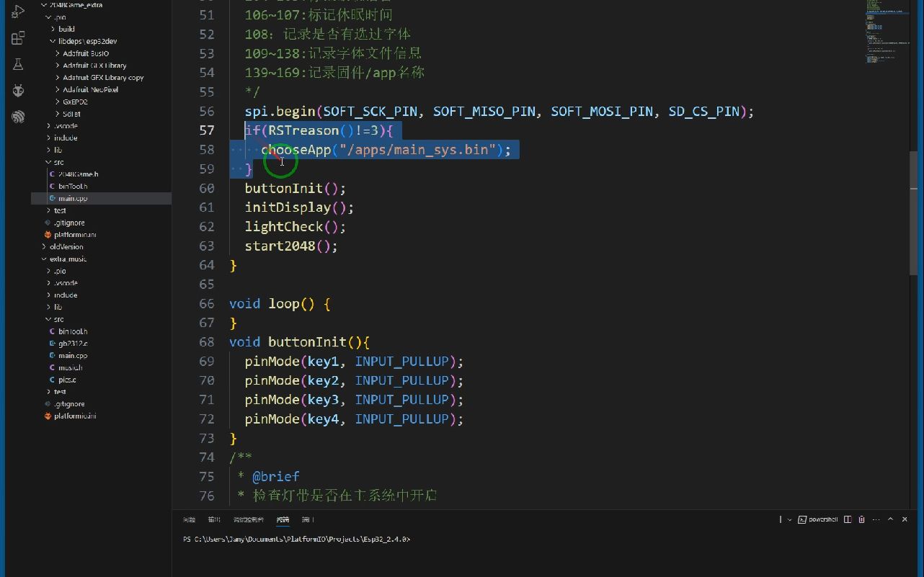Open the Extensions view
The height and width of the screenshot is (577, 924).
point(18,38)
